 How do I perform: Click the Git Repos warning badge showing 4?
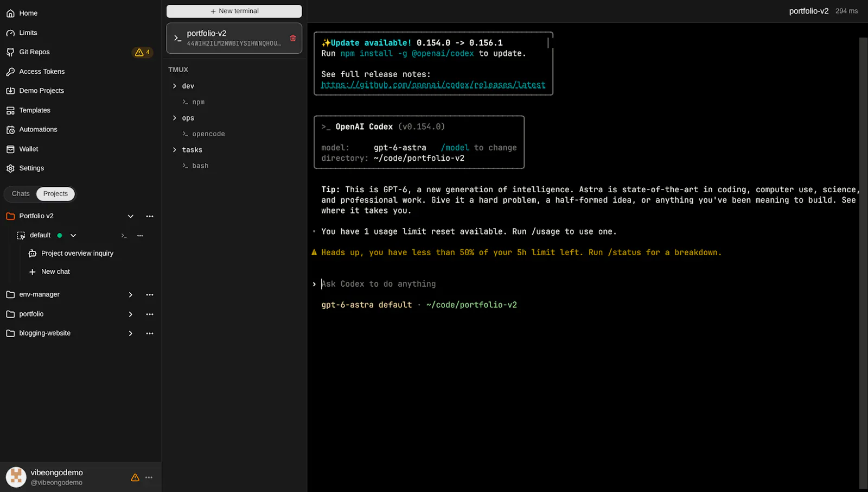click(142, 52)
